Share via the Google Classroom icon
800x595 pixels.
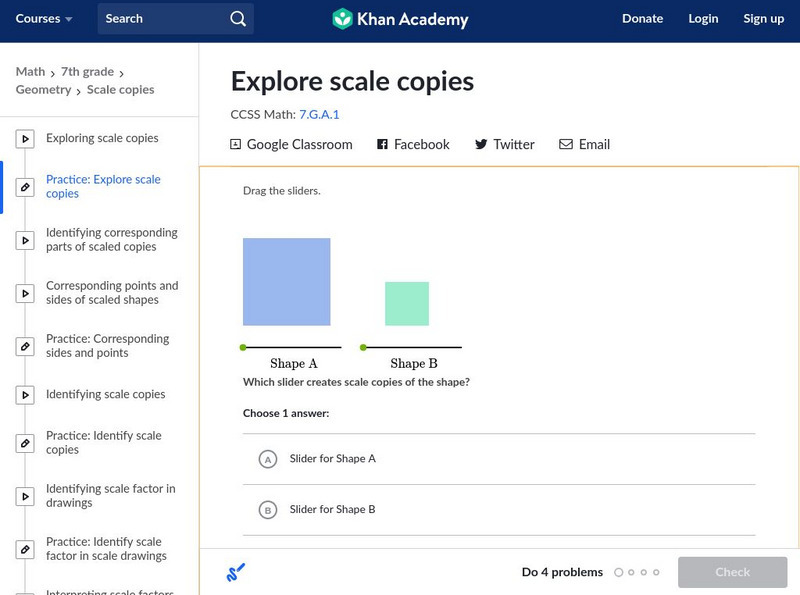234,144
